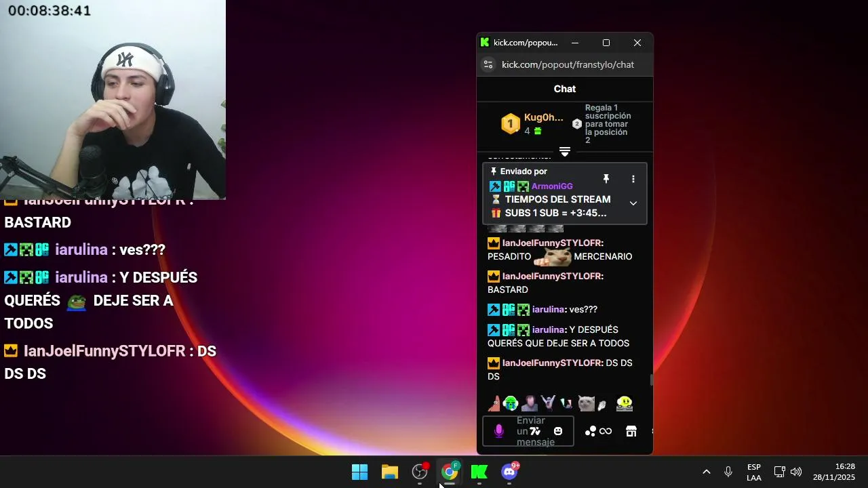Open the Windows Start menu
868x488 pixels.
pyautogui.click(x=360, y=472)
